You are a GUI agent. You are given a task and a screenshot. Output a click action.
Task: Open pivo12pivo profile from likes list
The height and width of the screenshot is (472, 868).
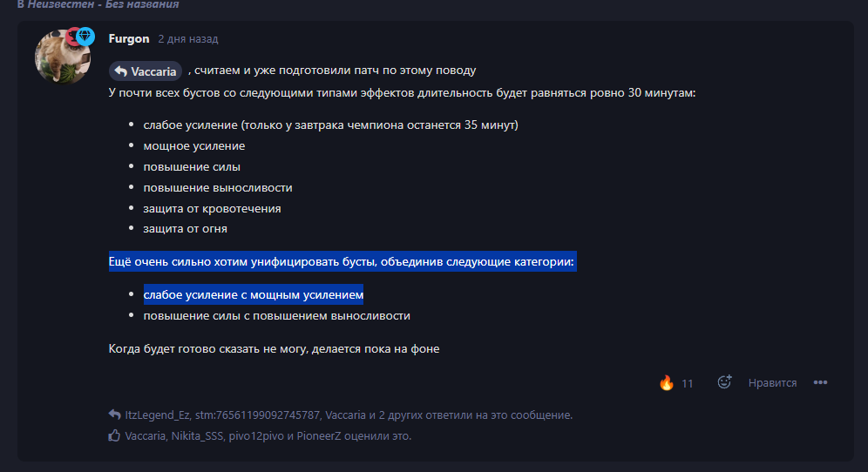tap(256, 436)
